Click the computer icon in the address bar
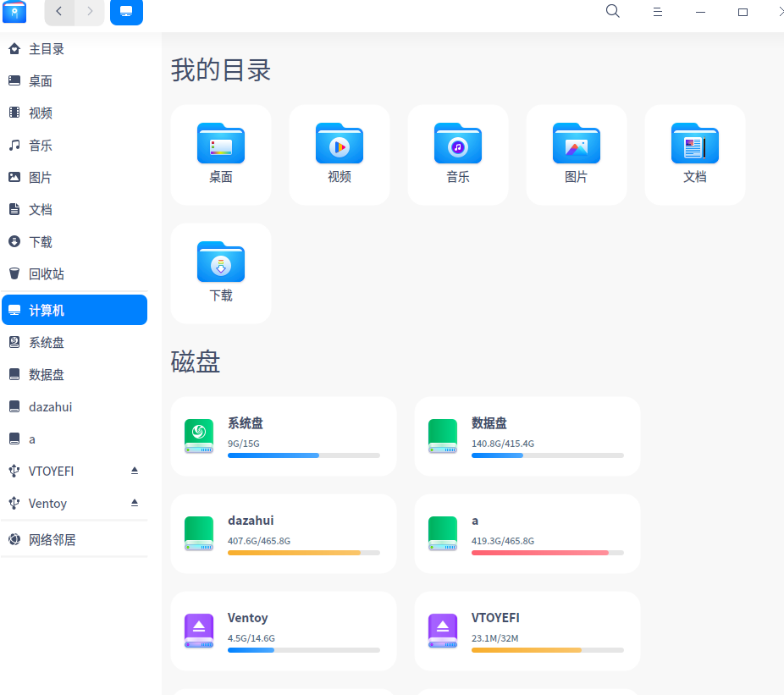This screenshot has width=784, height=695. [126, 12]
